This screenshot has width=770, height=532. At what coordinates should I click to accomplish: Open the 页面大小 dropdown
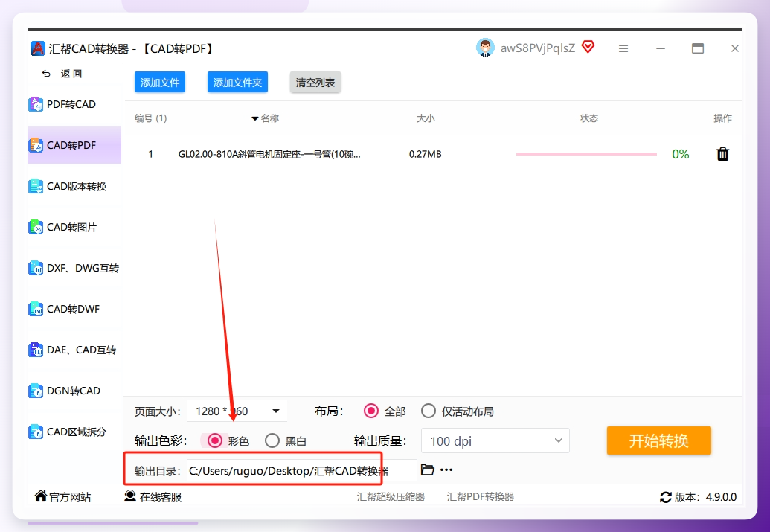coord(237,411)
